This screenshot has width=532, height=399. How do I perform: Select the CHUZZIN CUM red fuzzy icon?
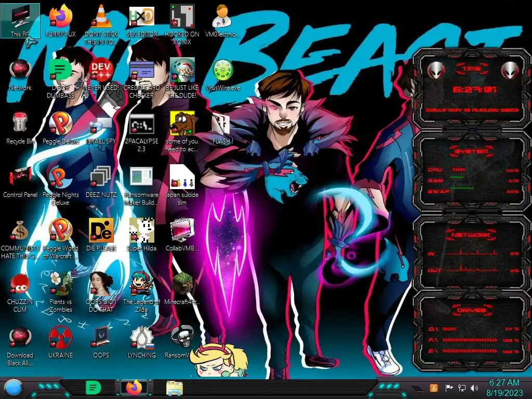point(20,292)
